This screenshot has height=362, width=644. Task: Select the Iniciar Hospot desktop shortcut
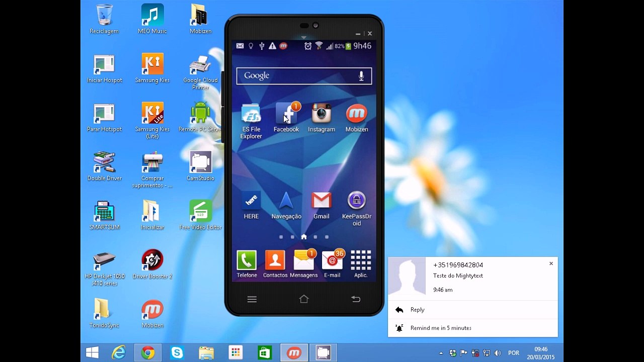pyautogui.click(x=105, y=69)
